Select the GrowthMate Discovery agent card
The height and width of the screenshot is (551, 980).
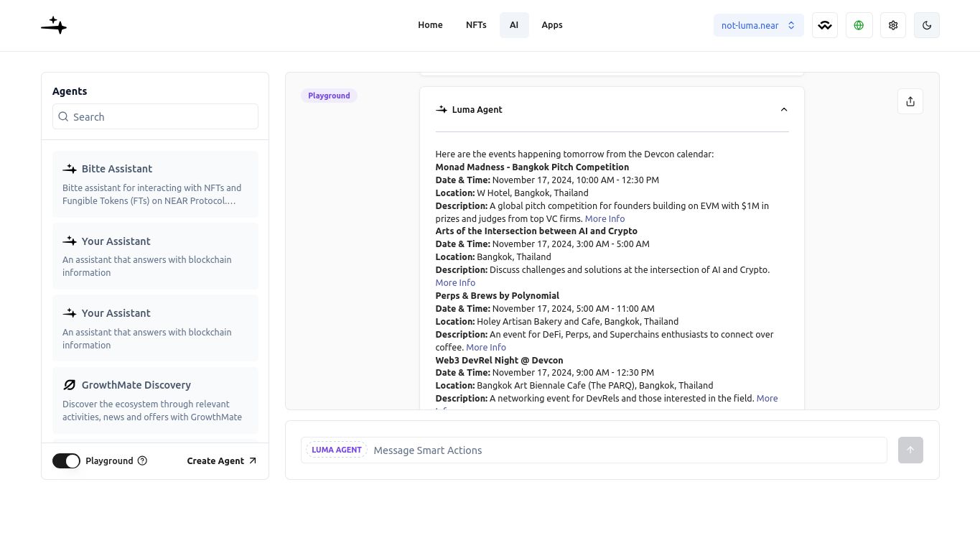point(155,400)
